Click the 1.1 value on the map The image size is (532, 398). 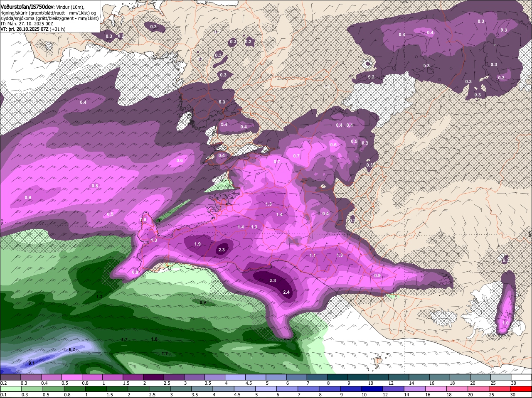click(313, 256)
